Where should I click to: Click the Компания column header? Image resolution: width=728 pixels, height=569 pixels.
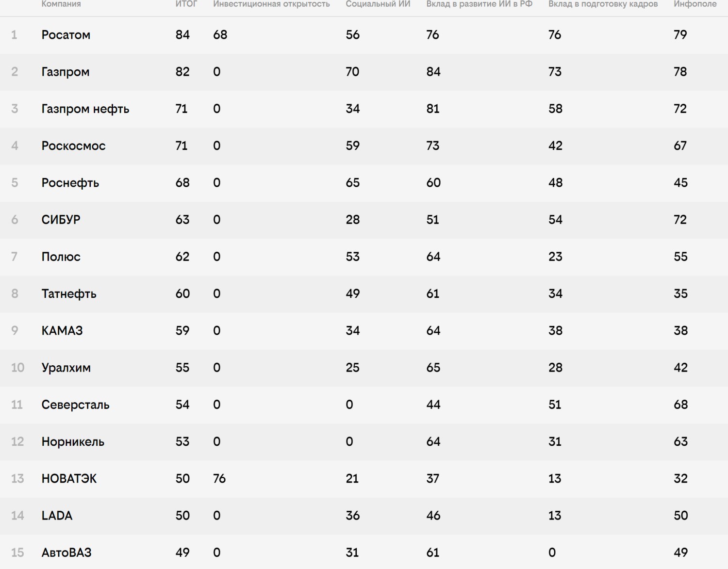61,4
